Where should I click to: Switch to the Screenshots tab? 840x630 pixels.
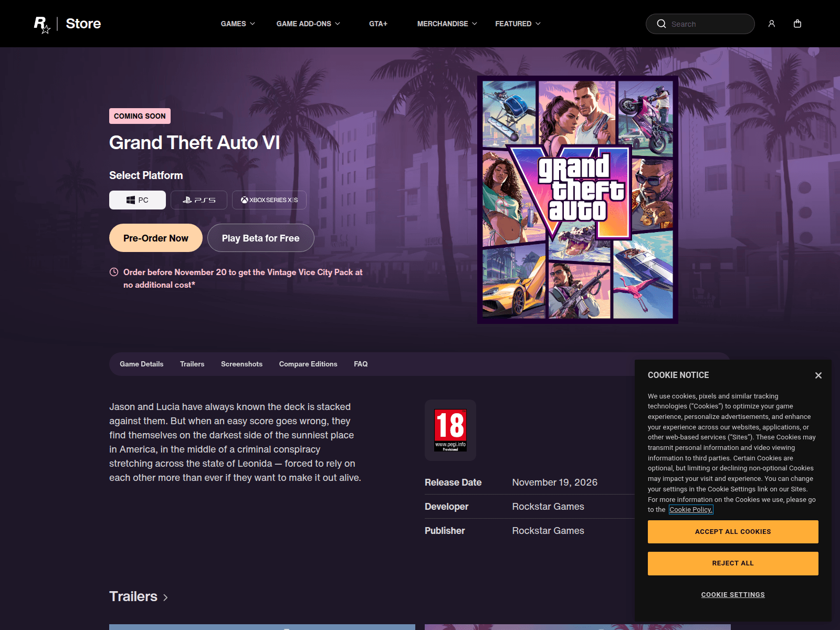click(x=241, y=364)
